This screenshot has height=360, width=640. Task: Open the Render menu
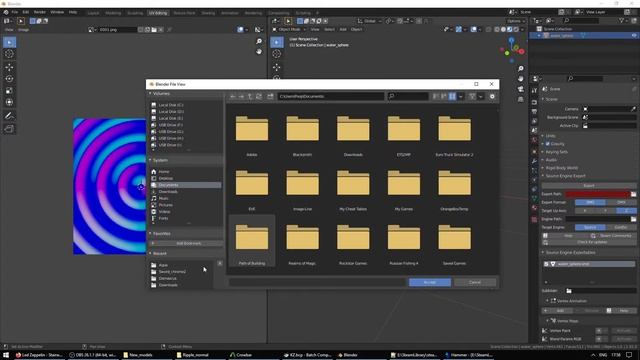40,12
